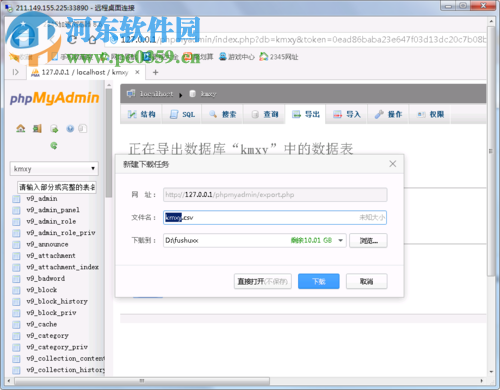Open v9_admin_panel table
The image size is (500, 390).
[53, 210]
